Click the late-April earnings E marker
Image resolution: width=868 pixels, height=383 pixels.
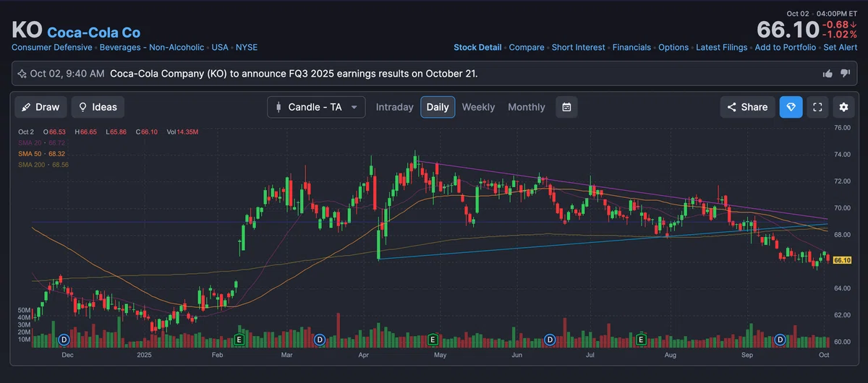pos(433,339)
